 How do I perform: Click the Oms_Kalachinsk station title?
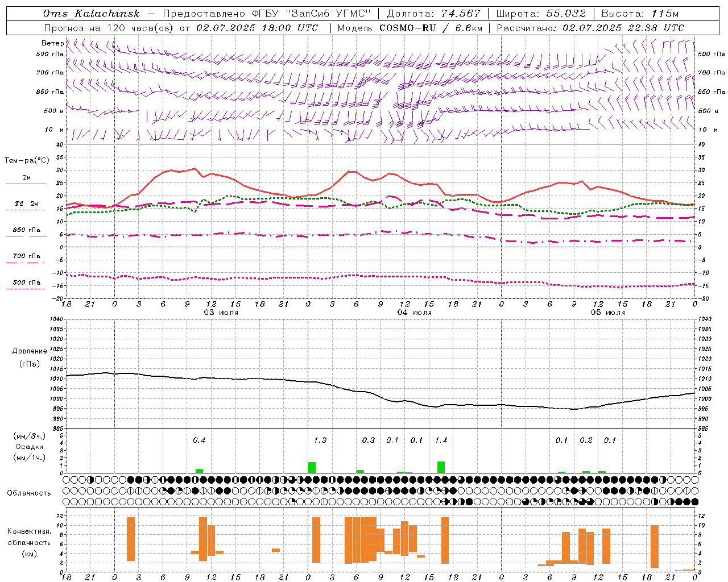(x=91, y=14)
